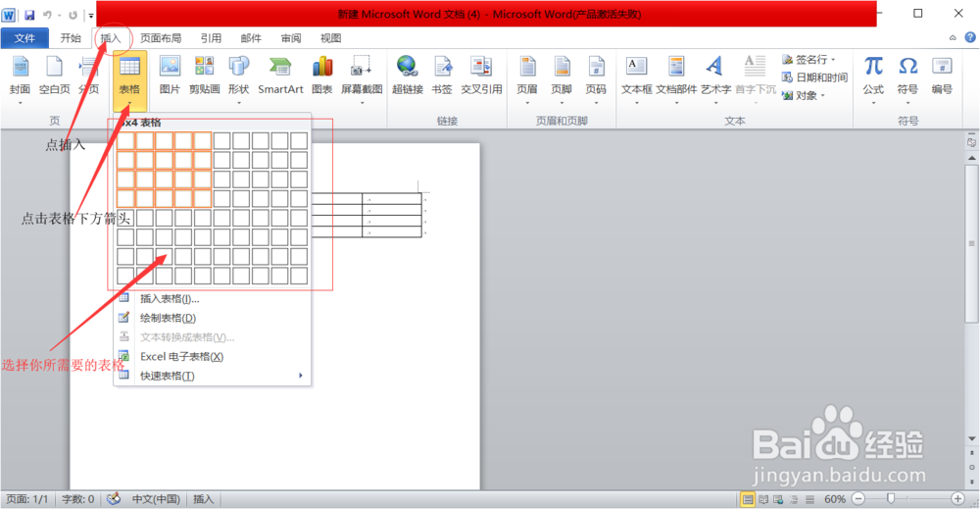Click the 字数: 0 word count
980x509 pixels.
click(77, 499)
